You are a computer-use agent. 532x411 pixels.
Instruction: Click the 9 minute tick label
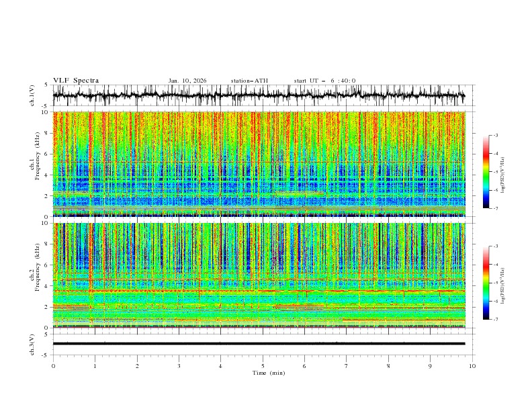point(430,366)
